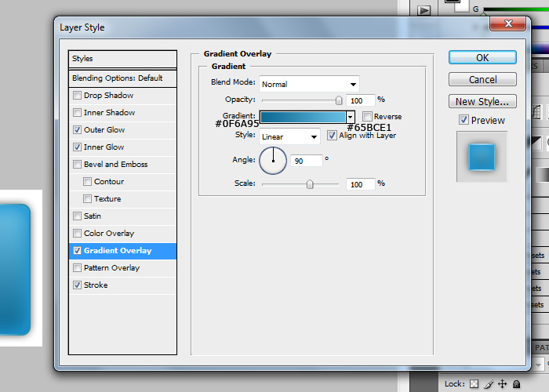Uncheck the Outer Glow checkbox
549x392 pixels.
pyautogui.click(x=77, y=129)
